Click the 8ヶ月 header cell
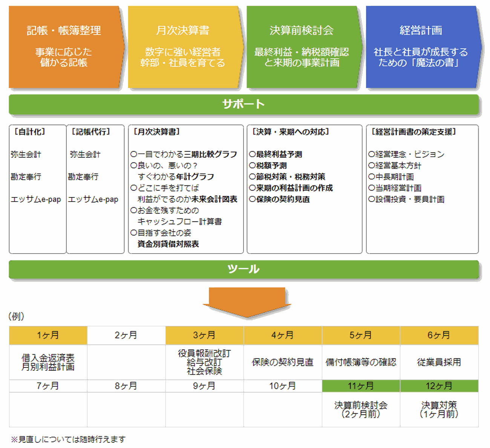490x448 pixels. tap(126, 386)
